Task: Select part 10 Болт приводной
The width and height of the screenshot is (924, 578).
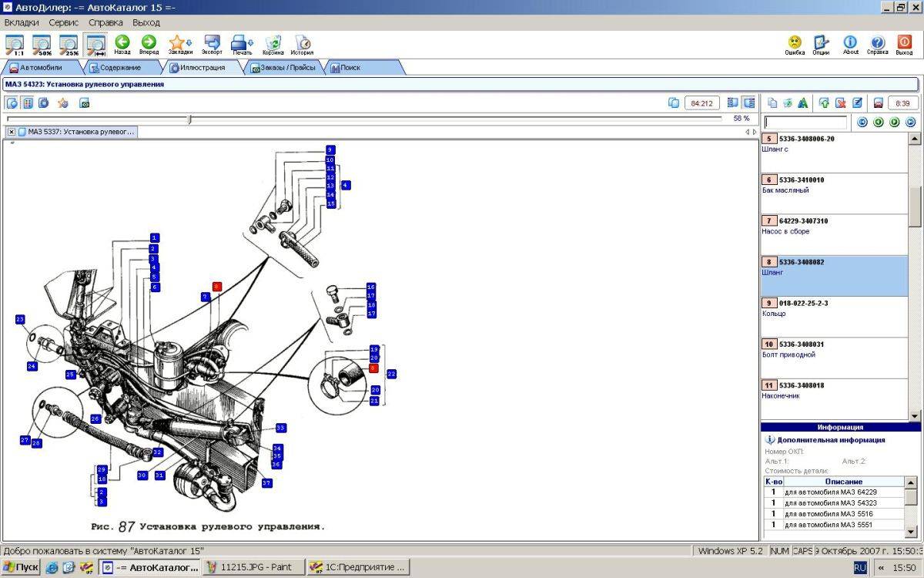Action: click(835, 358)
